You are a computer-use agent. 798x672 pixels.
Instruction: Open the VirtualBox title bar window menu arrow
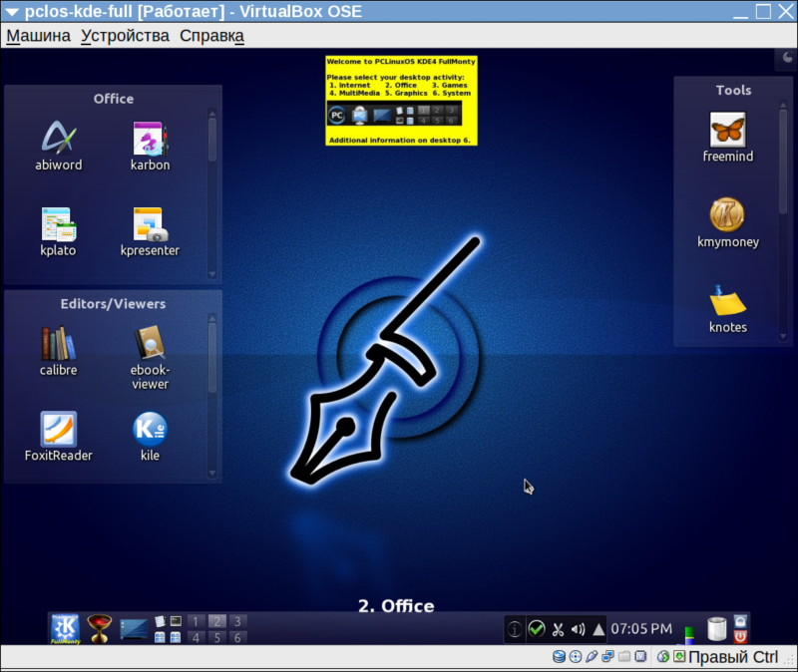click(x=12, y=12)
